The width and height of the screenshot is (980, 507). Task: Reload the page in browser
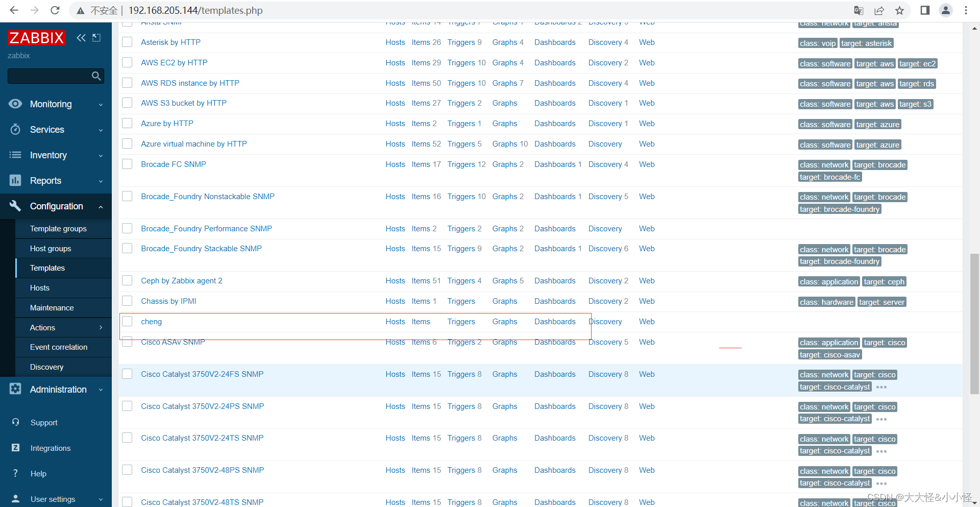55,10
